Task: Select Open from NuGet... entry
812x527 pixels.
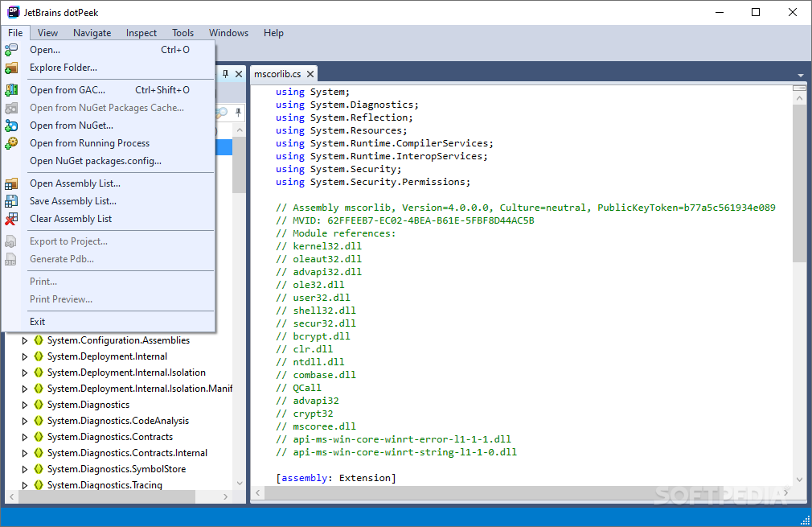Action: 109,126
